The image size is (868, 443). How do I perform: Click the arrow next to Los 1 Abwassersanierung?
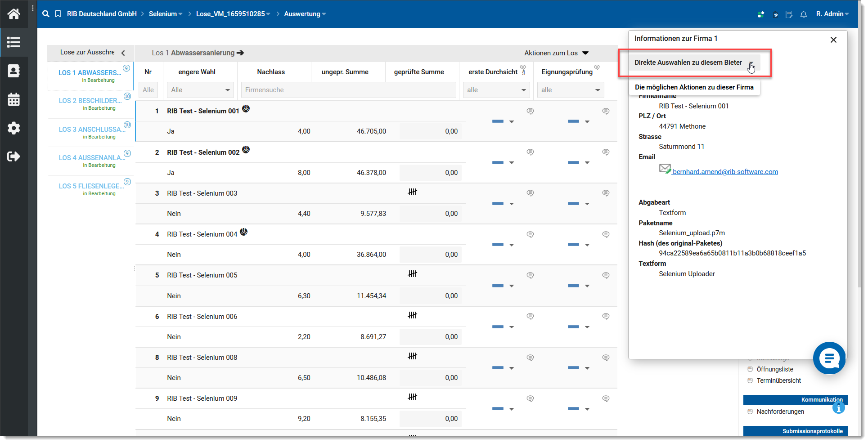click(x=240, y=53)
